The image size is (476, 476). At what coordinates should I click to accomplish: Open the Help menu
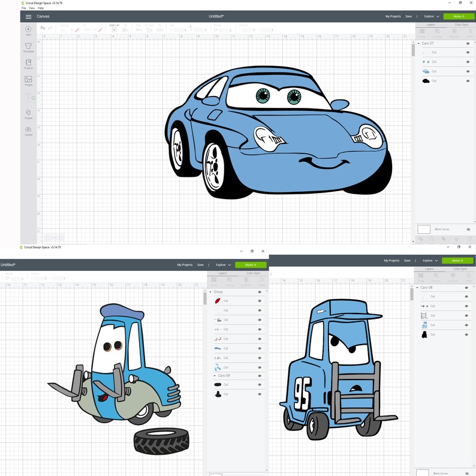[41, 8]
